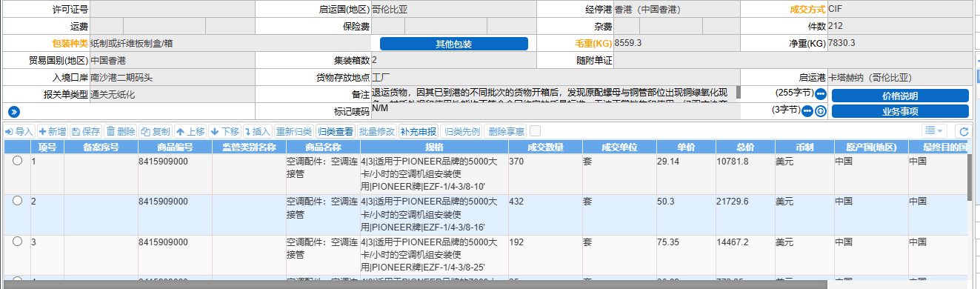Click the empty 许可证号 field
Viewport: 980px width, 289px height.
(172, 10)
